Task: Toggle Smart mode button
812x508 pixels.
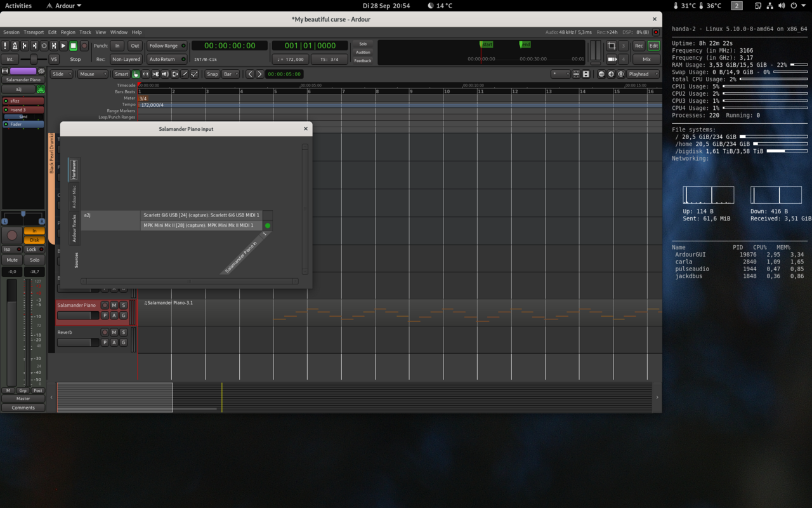Action: (121, 74)
